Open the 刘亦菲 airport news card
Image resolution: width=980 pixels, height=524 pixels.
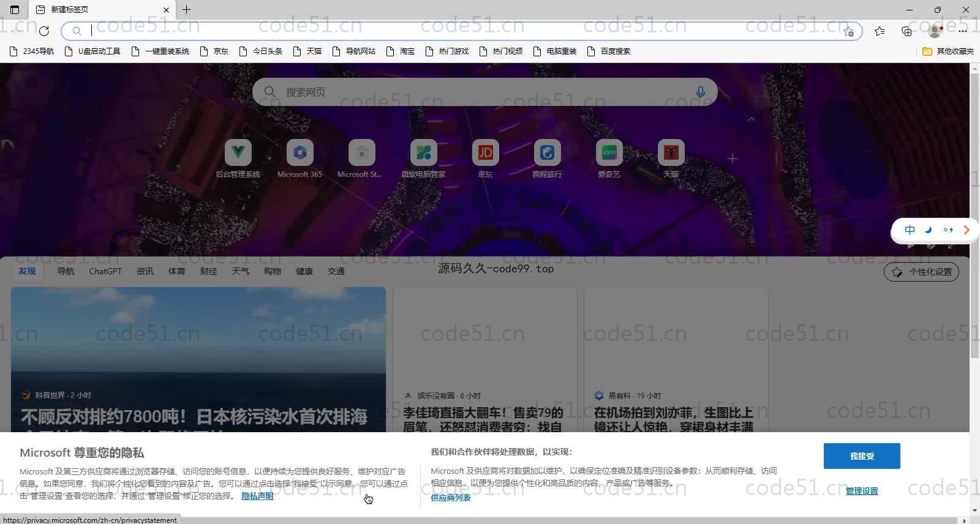point(676,359)
